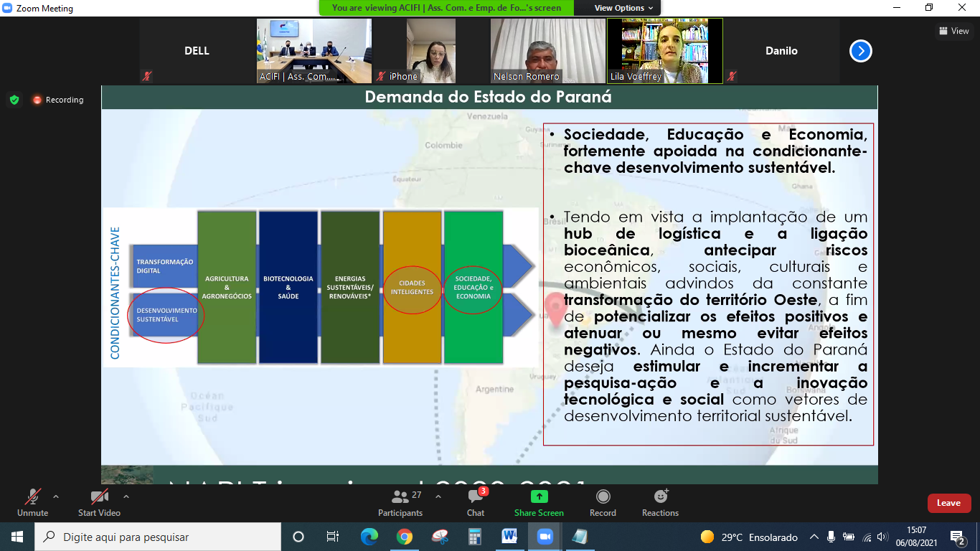Screen dimensions: 980x551
Task: Click the Windows search box
Action: 158,537
